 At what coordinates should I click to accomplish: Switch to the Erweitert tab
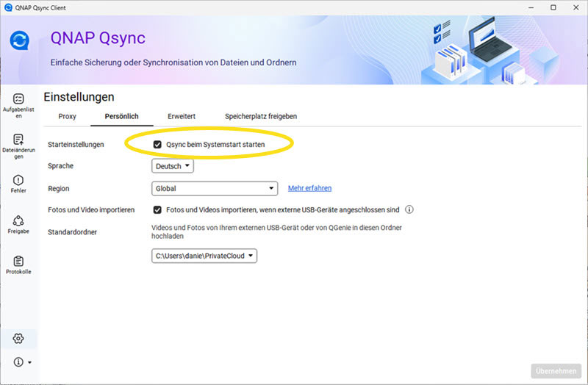(182, 117)
